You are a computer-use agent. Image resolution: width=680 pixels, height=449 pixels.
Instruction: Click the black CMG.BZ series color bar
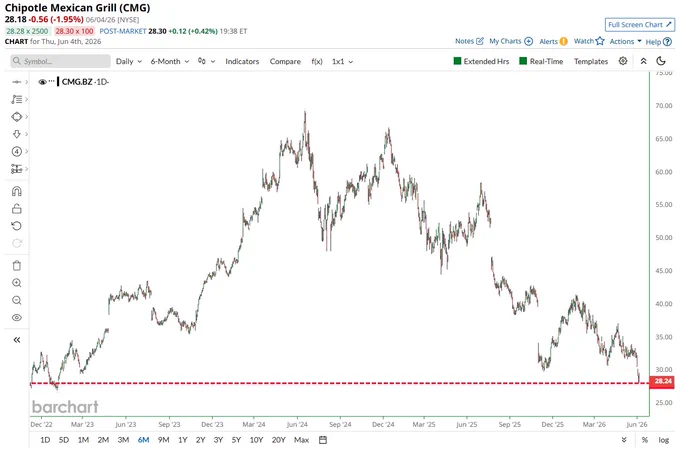58,82
